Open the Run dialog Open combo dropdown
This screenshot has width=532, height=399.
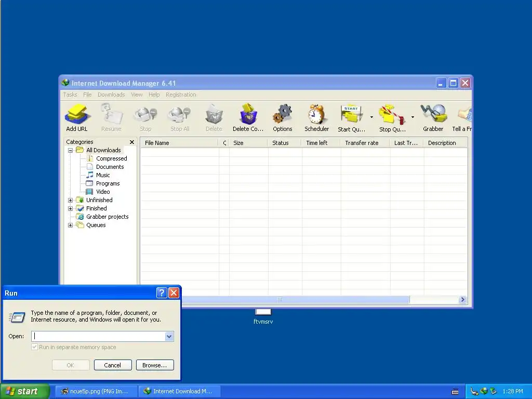tap(169, 336)
